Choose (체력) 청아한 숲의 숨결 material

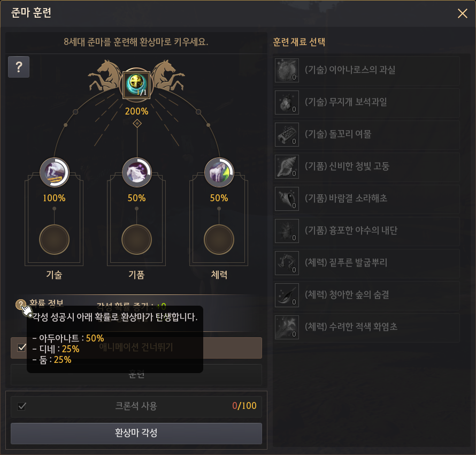366,295
